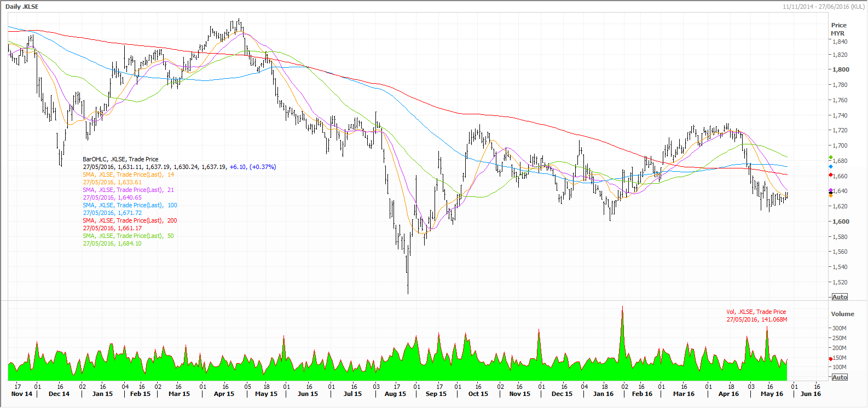Viewport: 868px width, 408px height.
Task: Click the 300M label on volume axis
Action: (839, 328)
